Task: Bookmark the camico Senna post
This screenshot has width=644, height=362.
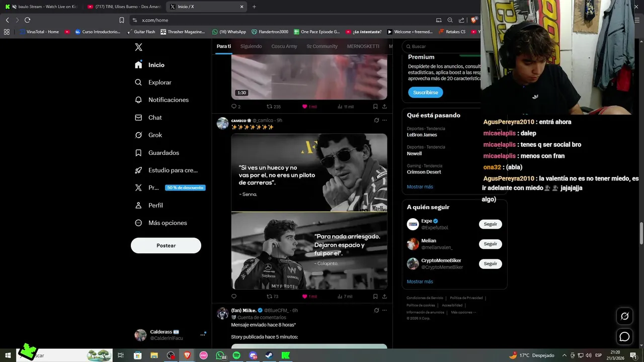Action: (375, 297)
